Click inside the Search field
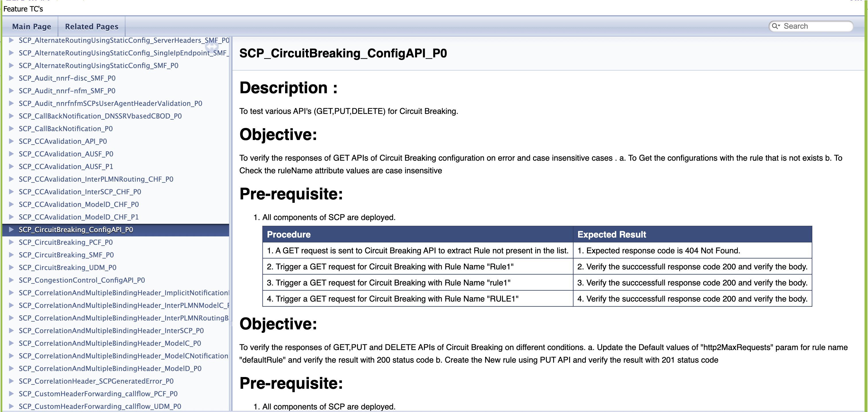Screen dimensions: 868x412 pyautogui.click(x=815, y=26)
